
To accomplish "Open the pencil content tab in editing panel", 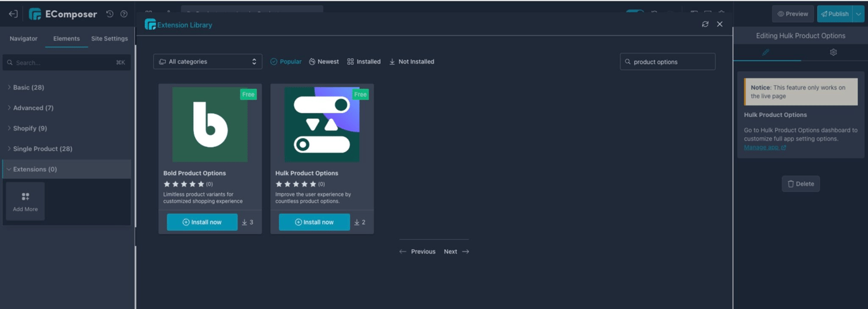I will [766, 52].
